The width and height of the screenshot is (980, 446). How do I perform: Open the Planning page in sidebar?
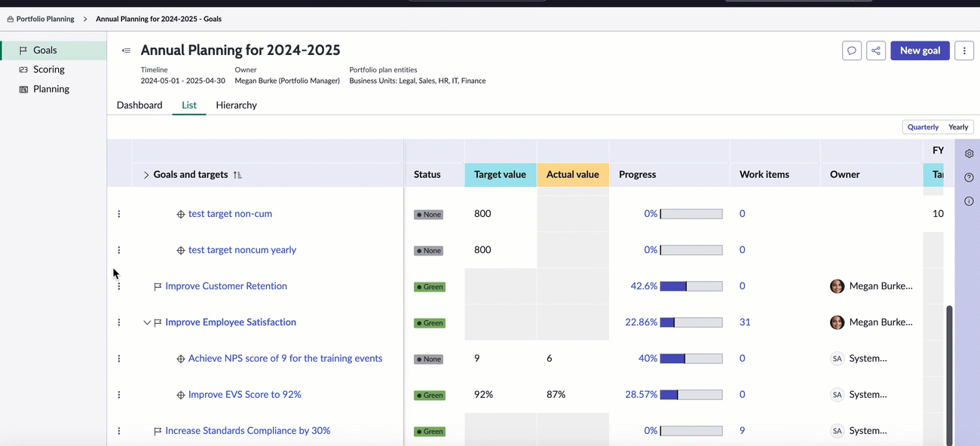coord(53,89)
